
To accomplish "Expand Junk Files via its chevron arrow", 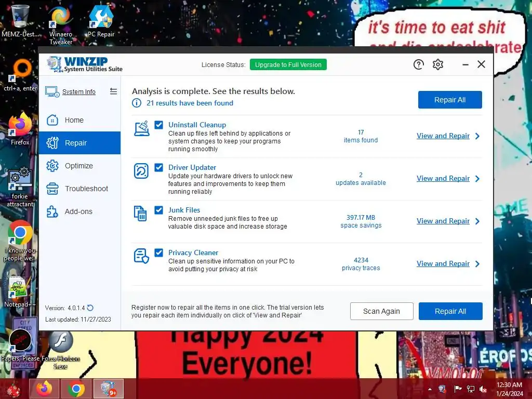I will tap(477, 221).
